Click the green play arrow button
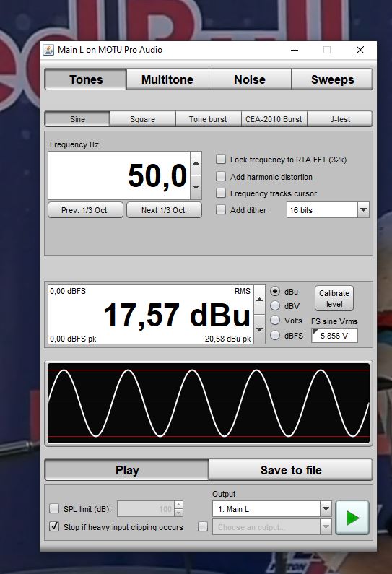Screen dimensions: 392x574 (x=352, y=518)
